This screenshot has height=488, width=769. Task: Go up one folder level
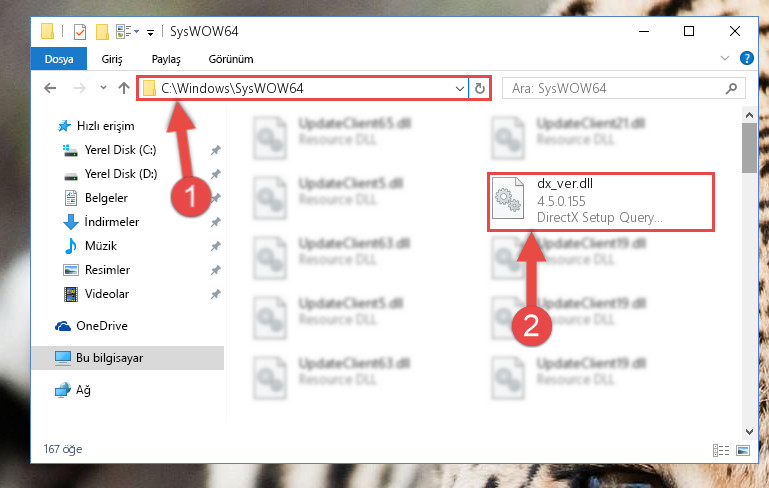tap(124, 88)
